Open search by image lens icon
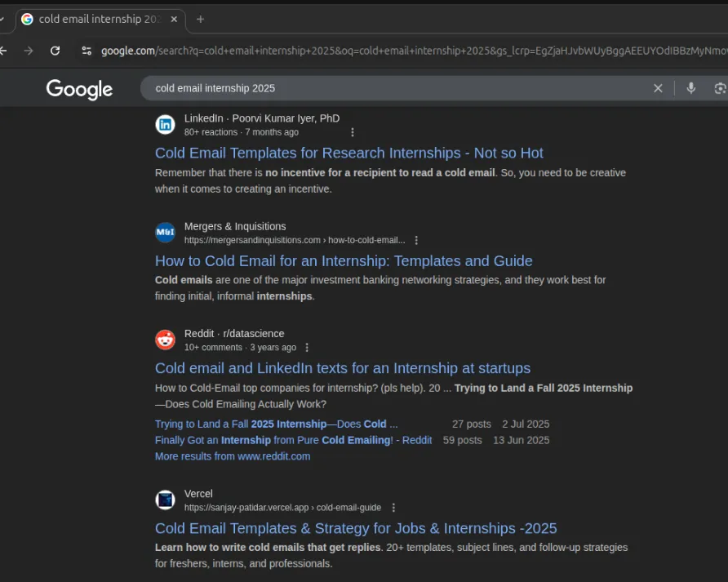 point(720,88)
